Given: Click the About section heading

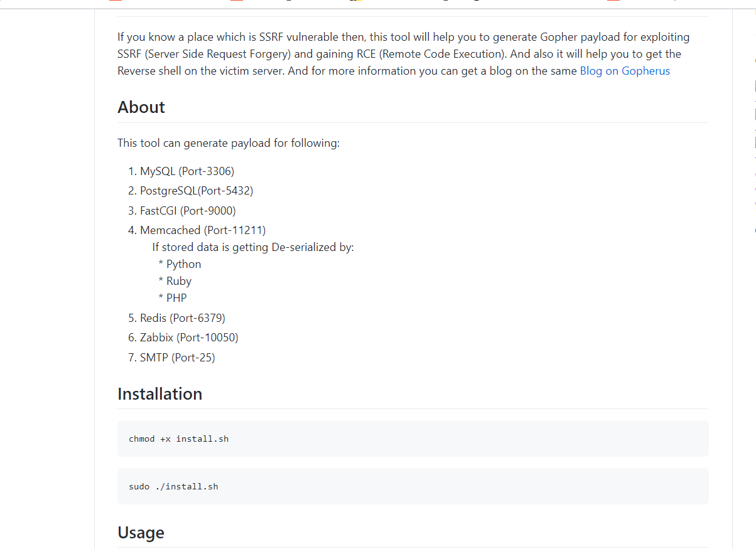Looking at the screenshot, I should pos(141,107).
